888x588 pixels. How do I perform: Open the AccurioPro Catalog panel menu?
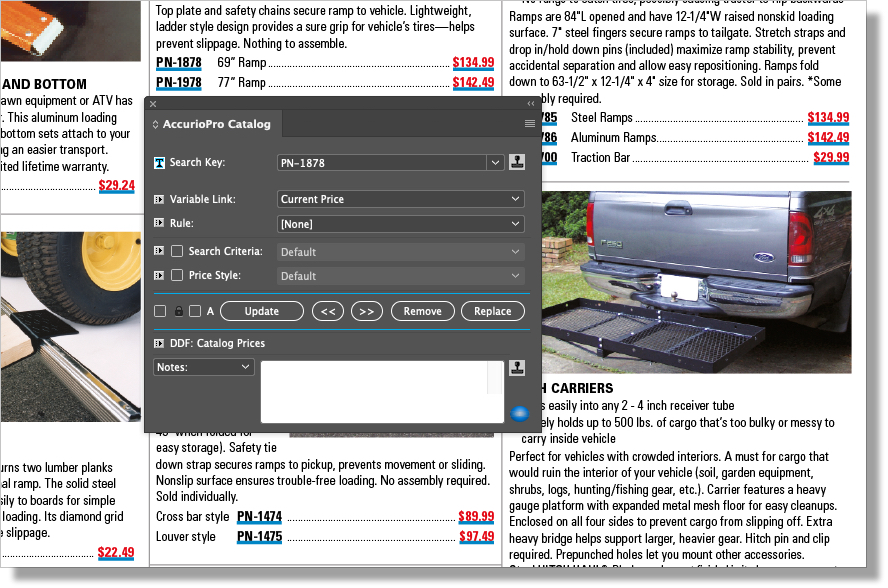[x=530, y=124]
